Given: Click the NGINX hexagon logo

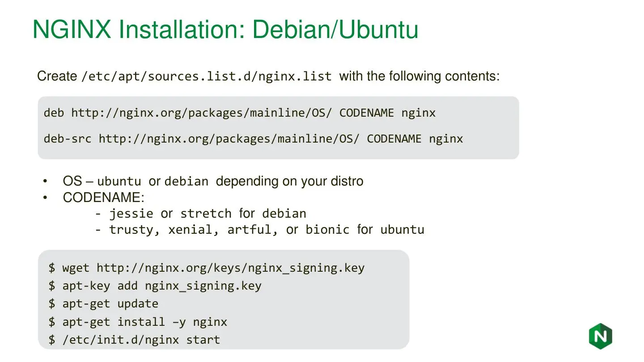Looking at the screenshot, I should click(600, 336).
